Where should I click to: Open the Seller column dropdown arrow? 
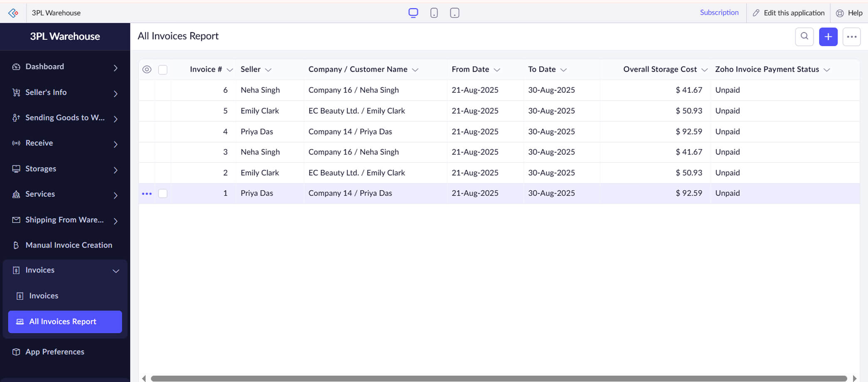pos(268,70)
